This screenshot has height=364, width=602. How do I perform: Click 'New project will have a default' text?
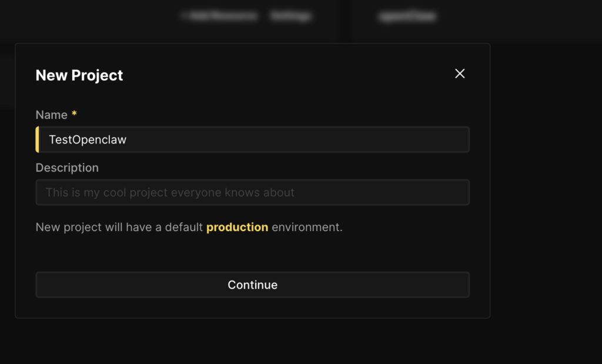(x=119, y=227)
